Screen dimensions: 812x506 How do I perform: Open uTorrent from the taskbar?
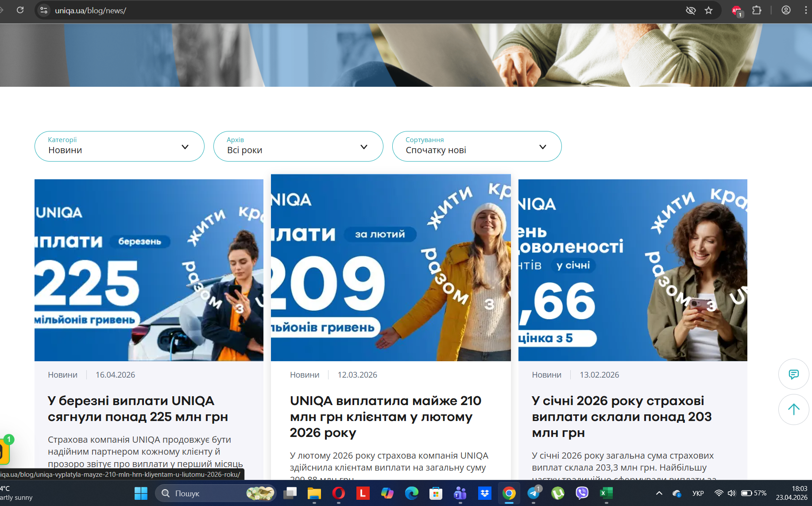coord(558,493)
